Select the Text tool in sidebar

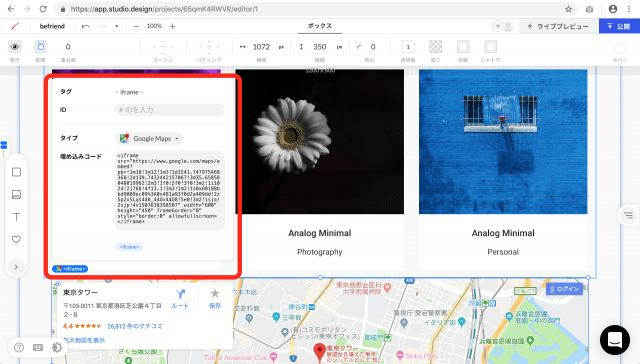coord(16,217)
